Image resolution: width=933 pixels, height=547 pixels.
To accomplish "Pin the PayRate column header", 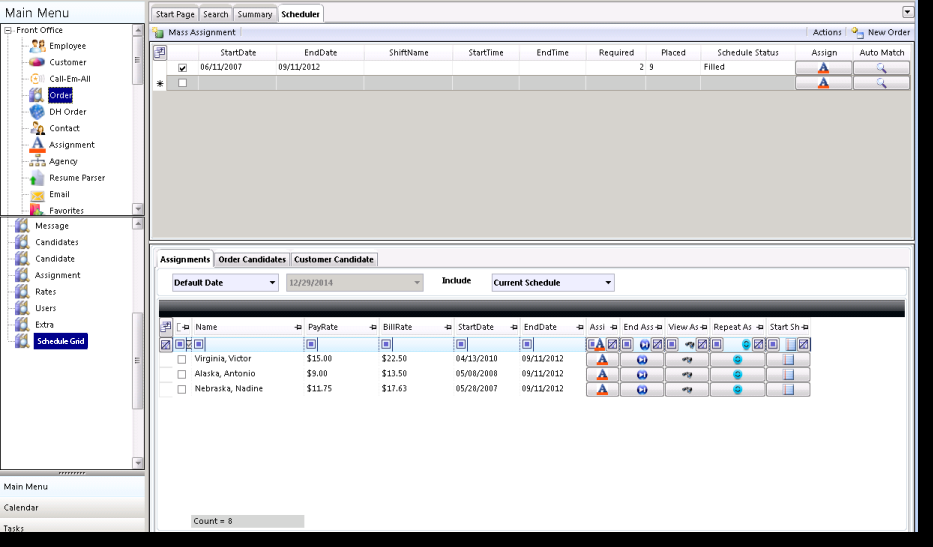I will [373, 327].
